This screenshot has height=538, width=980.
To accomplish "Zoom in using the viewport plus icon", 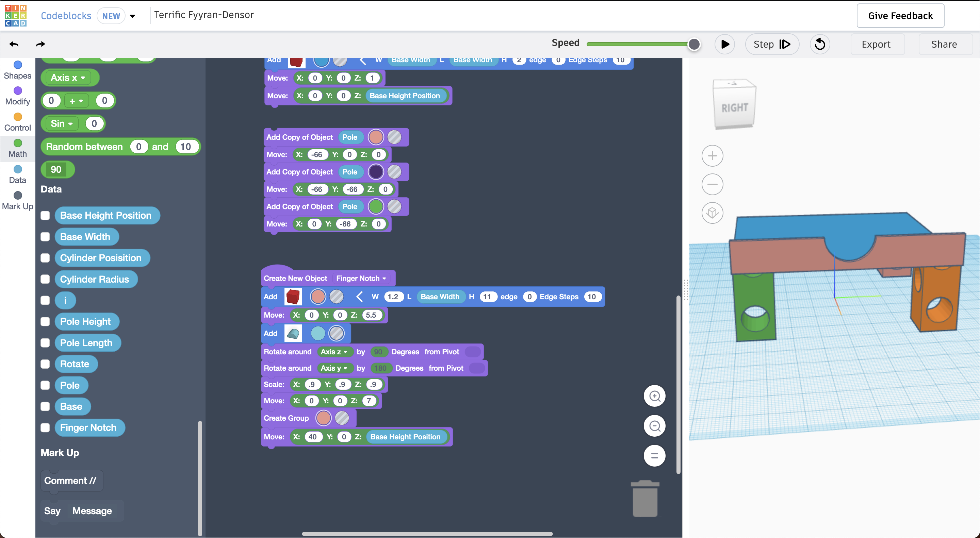I will [x=713, y=155].
